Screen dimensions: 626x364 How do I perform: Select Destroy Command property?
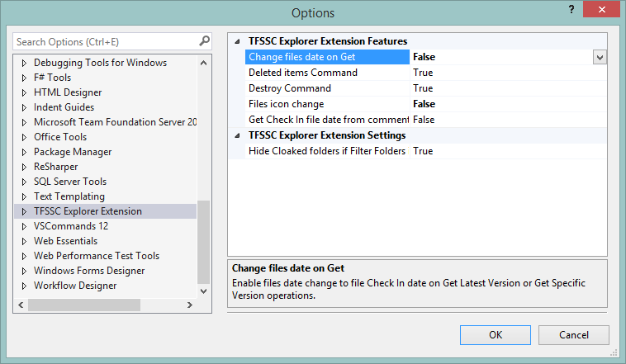coord(327,88)
